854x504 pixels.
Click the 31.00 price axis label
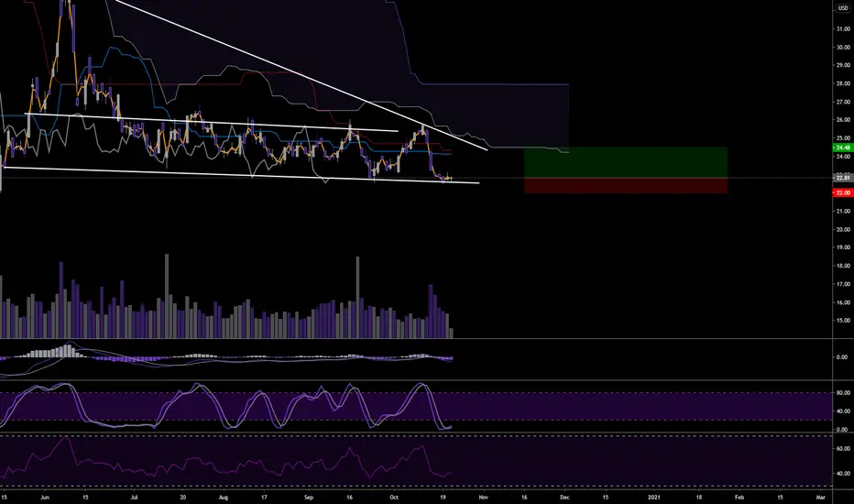point(843,28)
